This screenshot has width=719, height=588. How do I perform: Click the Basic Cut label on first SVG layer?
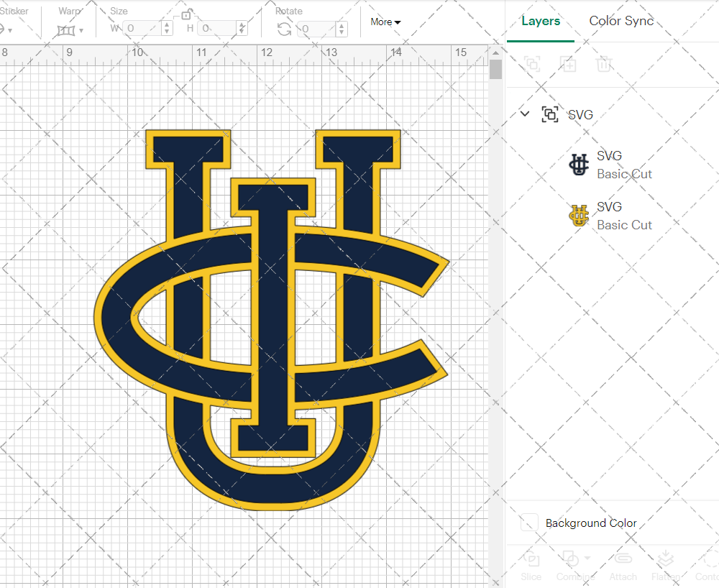(x=624, y=174)
